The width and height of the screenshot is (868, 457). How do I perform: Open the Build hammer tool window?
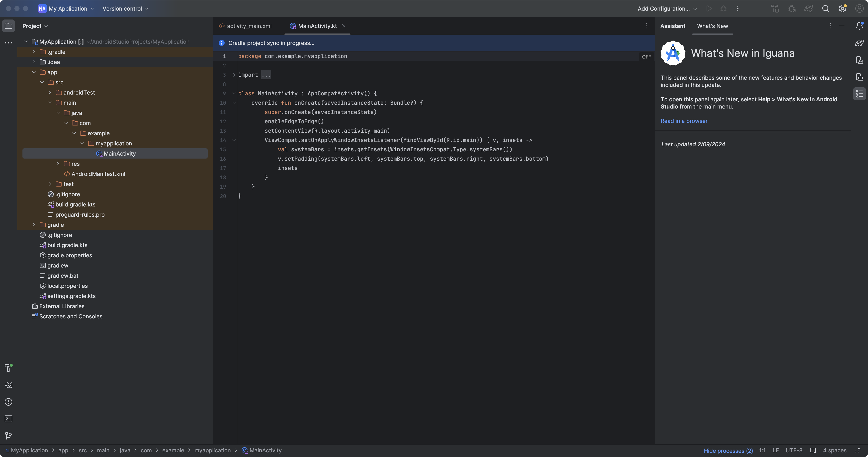[x=8, y=368]
